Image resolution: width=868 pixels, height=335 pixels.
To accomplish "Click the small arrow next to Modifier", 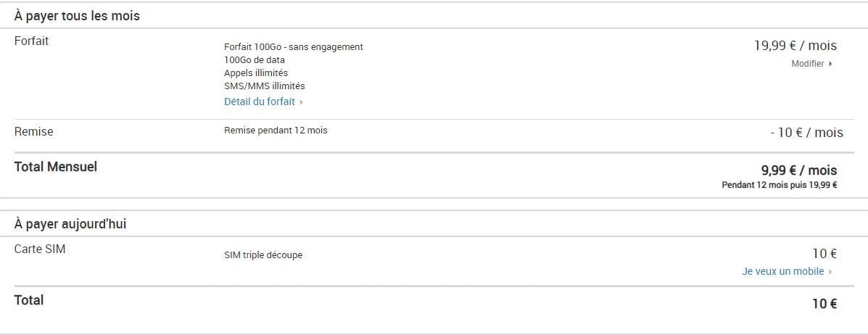I will coord(830,65).
